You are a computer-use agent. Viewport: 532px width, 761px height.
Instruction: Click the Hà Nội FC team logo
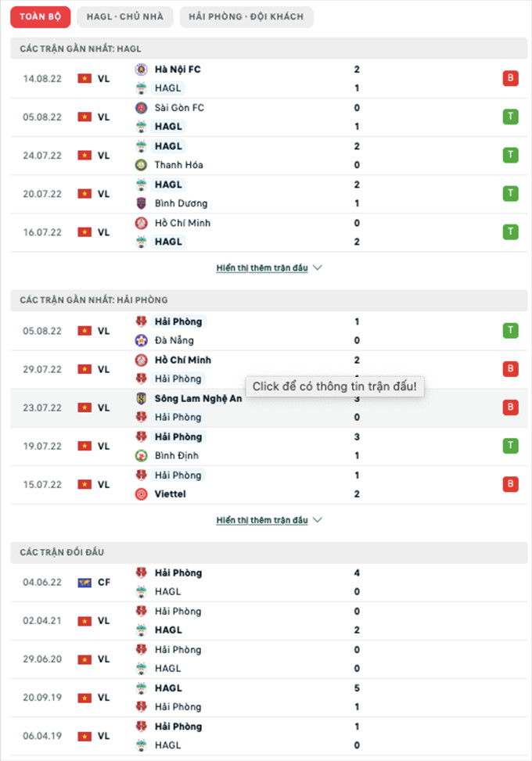point(142,69)
